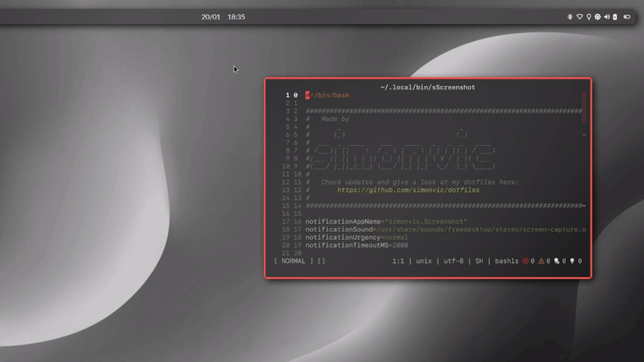644x362 pixels.
Task: Click the night light bulb icon
Action: tap(589, 17)
